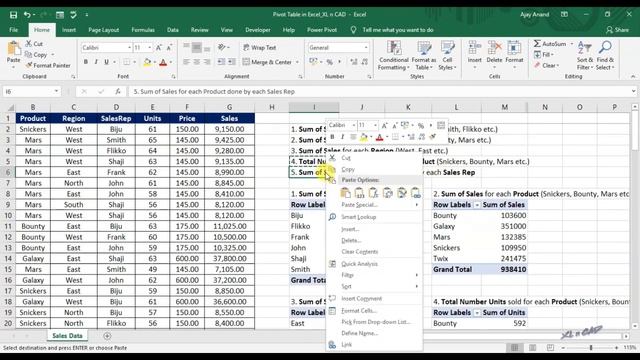
Task: Open the ribbon font size dropdown
Action: pos(149,48)
